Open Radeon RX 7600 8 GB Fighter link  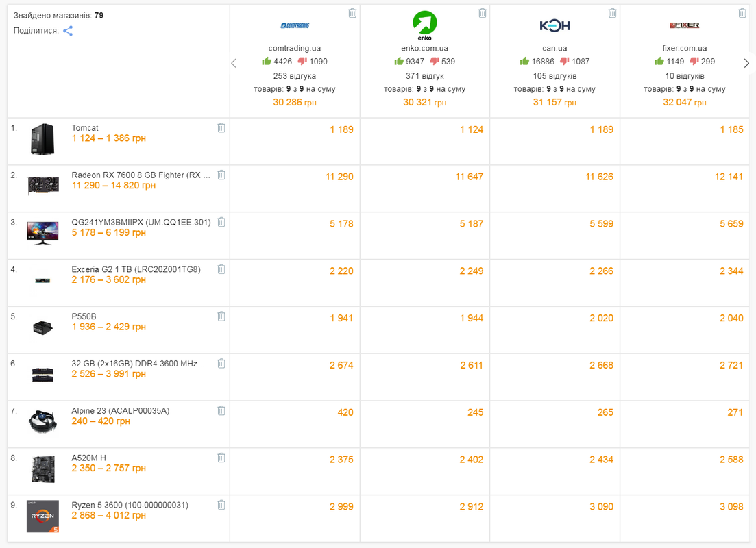tap(141, 175)
